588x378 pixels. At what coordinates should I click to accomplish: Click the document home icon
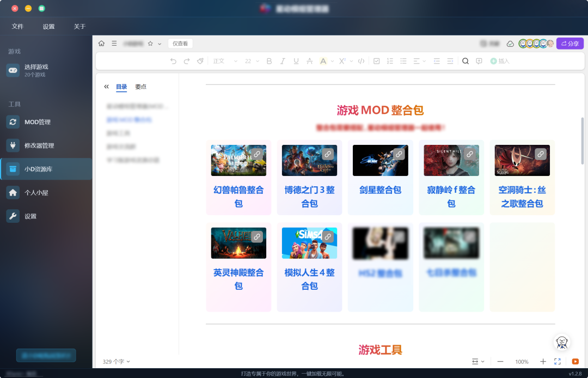click(101, 44)
